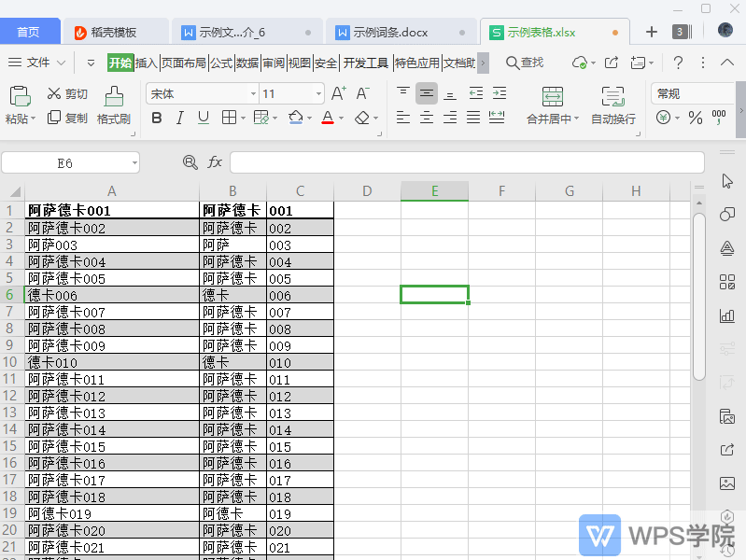746x560 pixels.
Task: Click the insert function fx icon
Action: pyautogui.click(x=215, y=162)
